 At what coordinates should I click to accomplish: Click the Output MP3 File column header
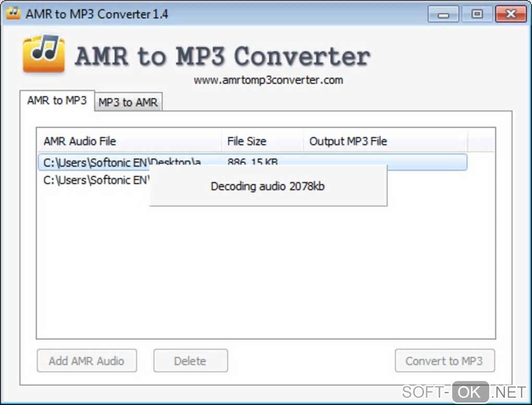[x=385, y=141]
